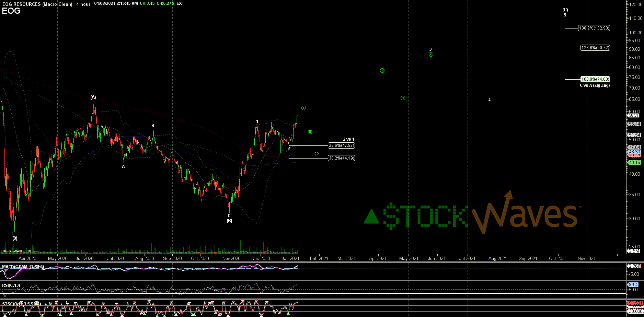Select the '(A)' wave label at the June 2020 high
644x317 pixels.
[x=93, y=97]
